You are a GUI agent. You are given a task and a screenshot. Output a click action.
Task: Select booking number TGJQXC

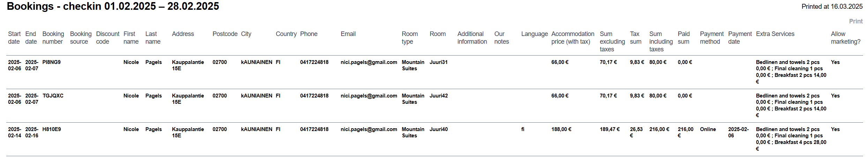[x=53, y=96]
